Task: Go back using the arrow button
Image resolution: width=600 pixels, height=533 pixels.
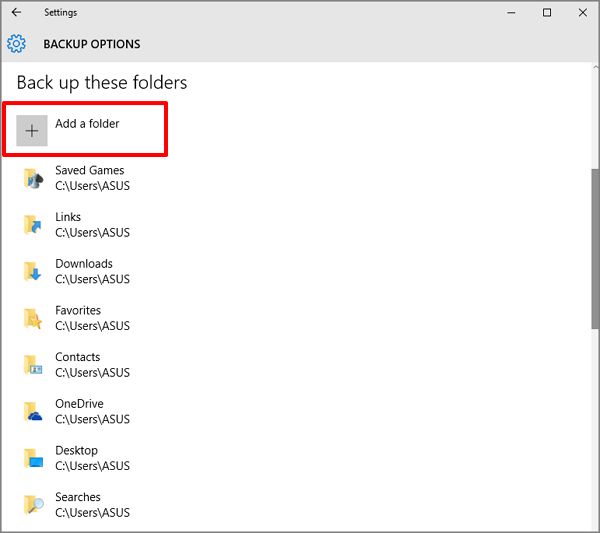Action: coord(16,12)
